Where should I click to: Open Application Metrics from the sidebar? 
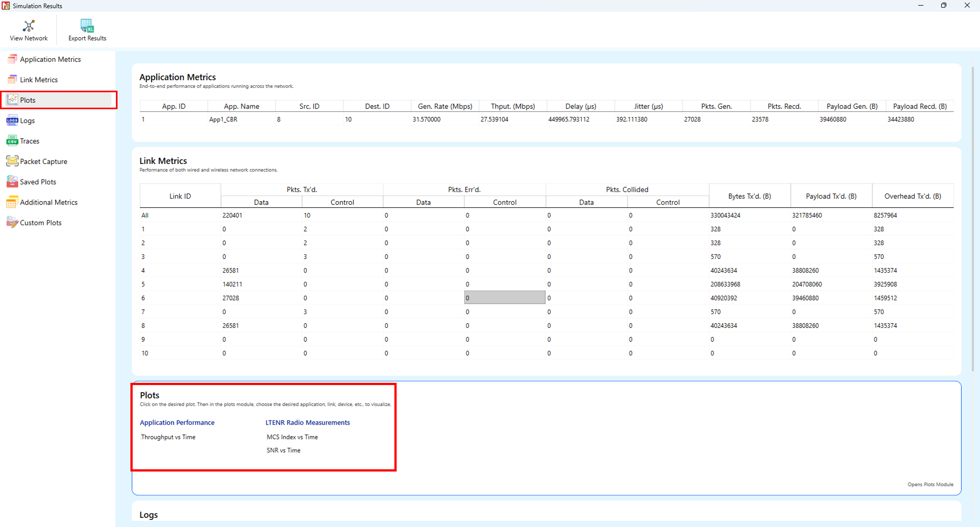[50, 59]
